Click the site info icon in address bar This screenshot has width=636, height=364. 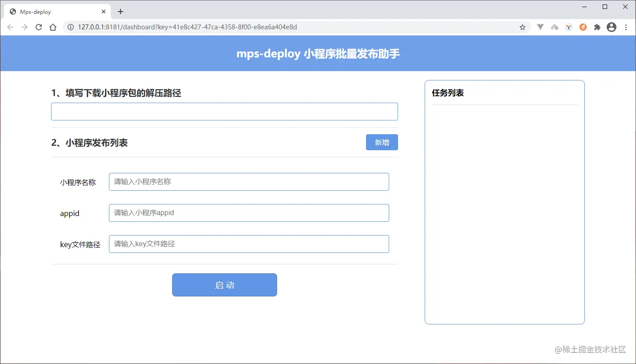pyautogui.click(x=70, y=27)
